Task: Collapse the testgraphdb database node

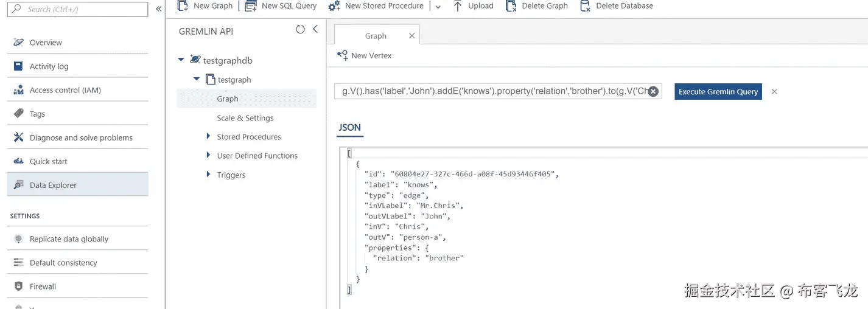Action: pos(181,60)
